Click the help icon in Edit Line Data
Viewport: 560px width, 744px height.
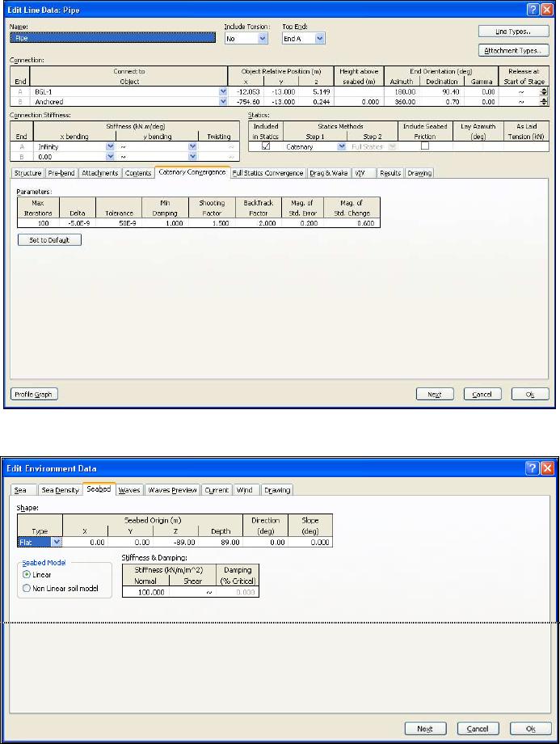coord(534,9)
